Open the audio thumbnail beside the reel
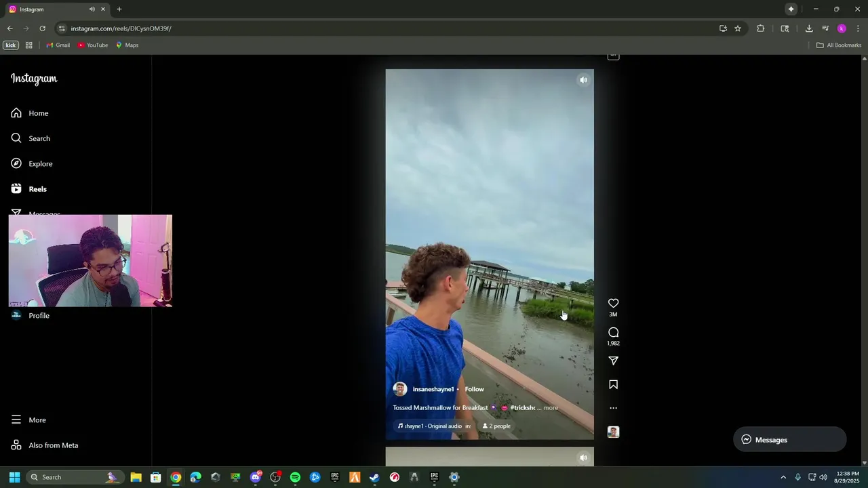 coord(613,432)
